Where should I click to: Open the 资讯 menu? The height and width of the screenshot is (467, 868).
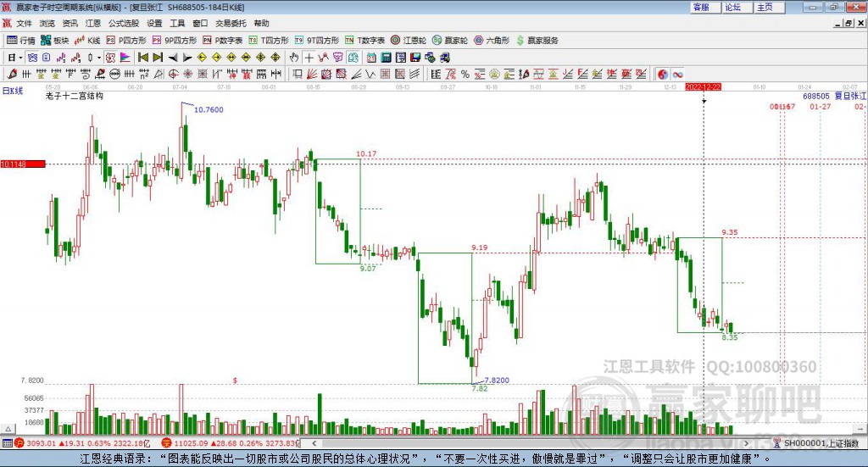tap(70, 23)
